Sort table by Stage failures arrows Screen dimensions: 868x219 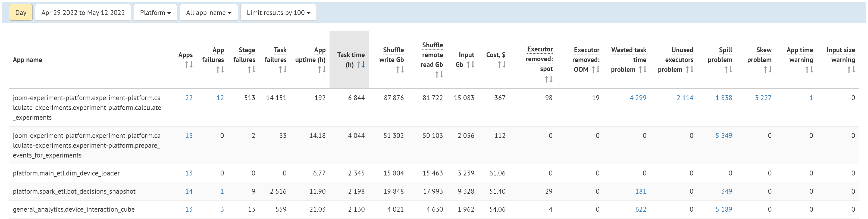tap(251, 70)
